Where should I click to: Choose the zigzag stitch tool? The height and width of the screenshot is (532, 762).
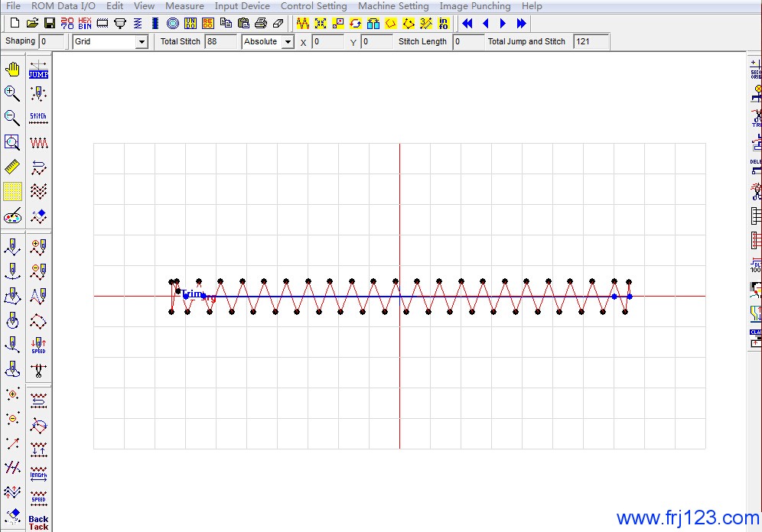(x=38, y=142)
